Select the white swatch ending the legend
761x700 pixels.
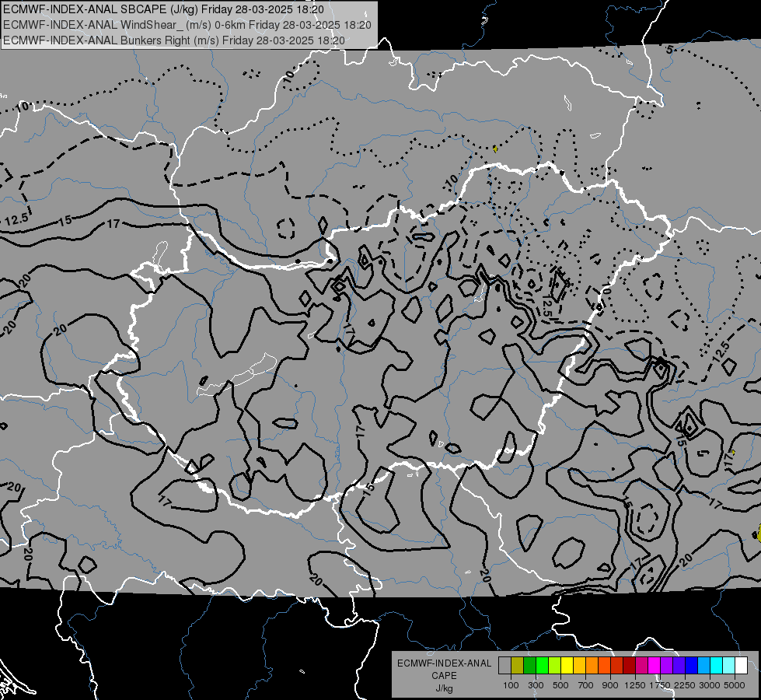pyautogui.click(x=741, y=666)
